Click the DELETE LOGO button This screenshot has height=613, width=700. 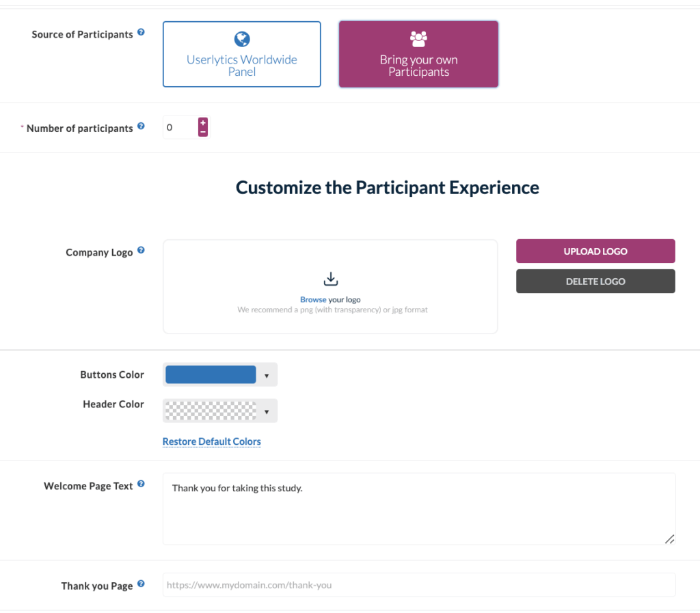(595, 281)
